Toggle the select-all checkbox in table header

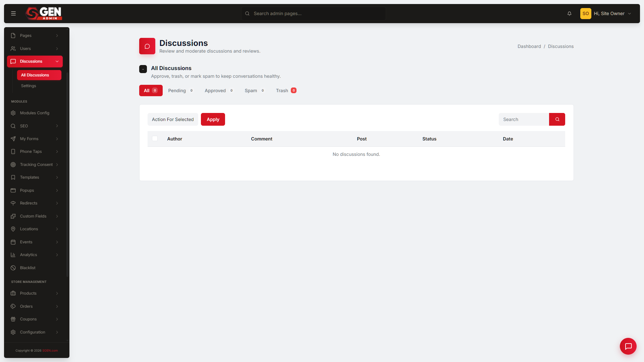tap(155, 138)
